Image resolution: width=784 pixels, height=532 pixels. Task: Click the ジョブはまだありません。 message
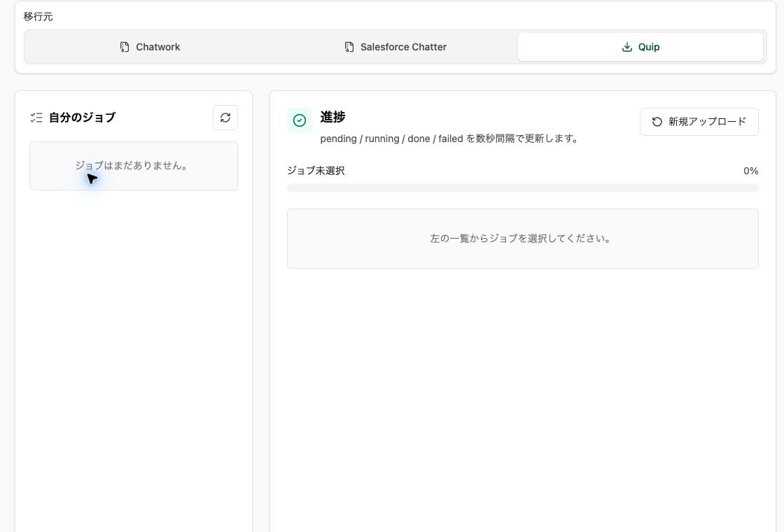click(132, 165)
